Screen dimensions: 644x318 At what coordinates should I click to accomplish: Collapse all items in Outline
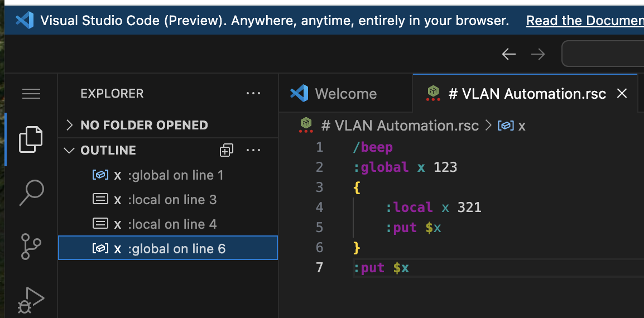click(227, 151)
